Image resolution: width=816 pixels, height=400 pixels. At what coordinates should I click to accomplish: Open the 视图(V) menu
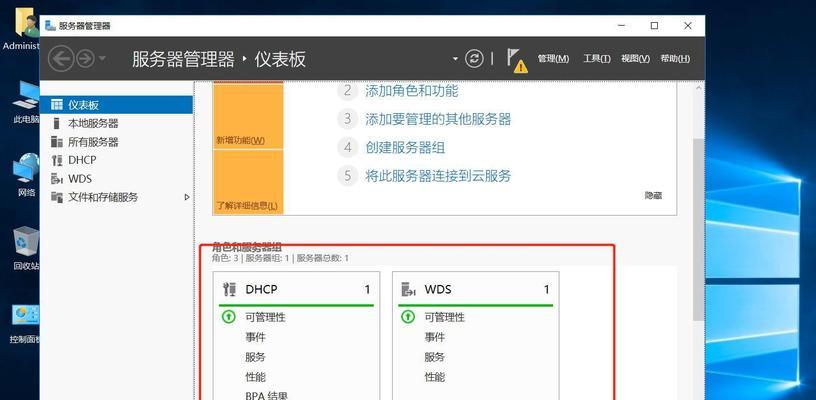tap(635, 59)
